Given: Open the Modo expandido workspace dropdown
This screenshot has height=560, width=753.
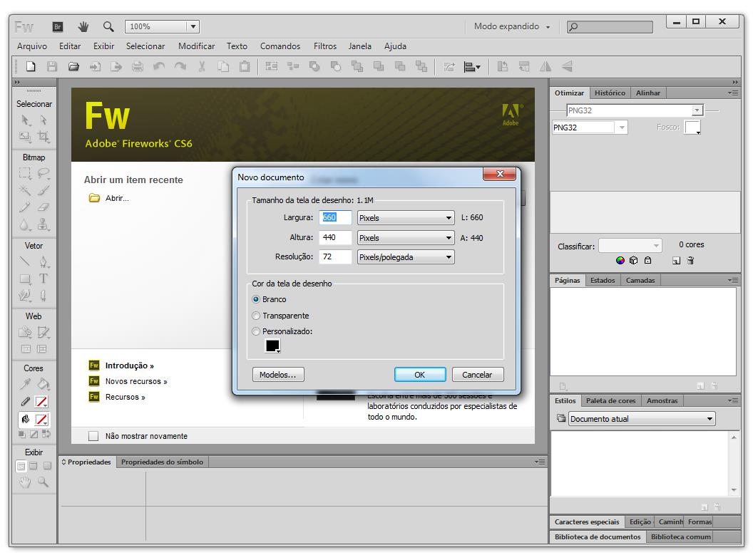Looking at the screenshot, I should pyautogui.click(x=512, y=26).
